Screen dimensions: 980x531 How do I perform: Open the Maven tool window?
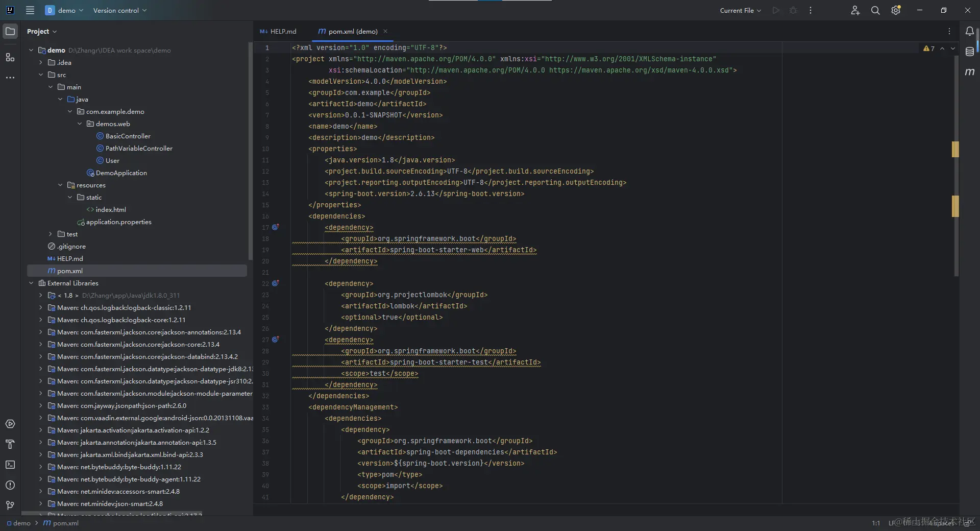tap(969, 72)
